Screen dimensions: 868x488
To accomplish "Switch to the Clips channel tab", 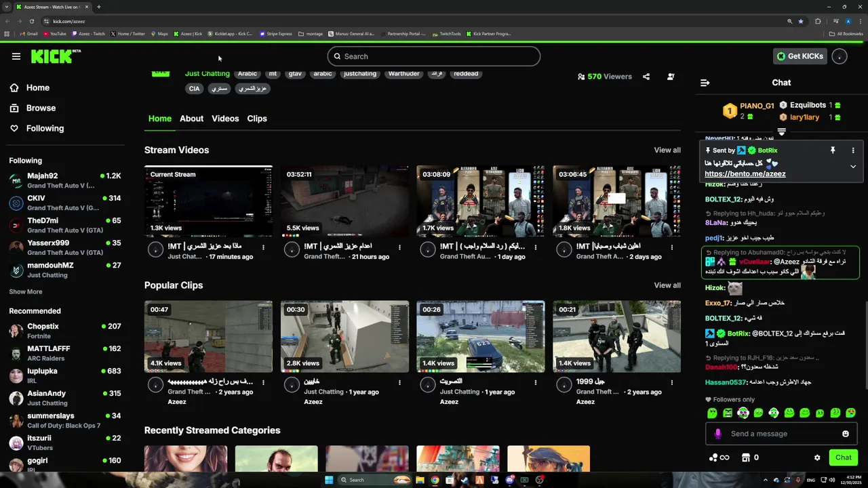I will click(257, 119).
